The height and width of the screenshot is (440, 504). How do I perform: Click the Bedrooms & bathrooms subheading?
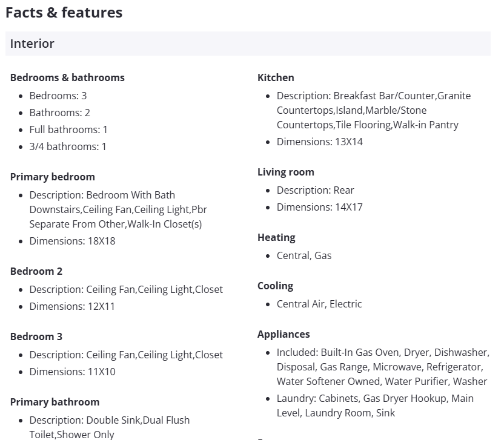tap(67, 77)
